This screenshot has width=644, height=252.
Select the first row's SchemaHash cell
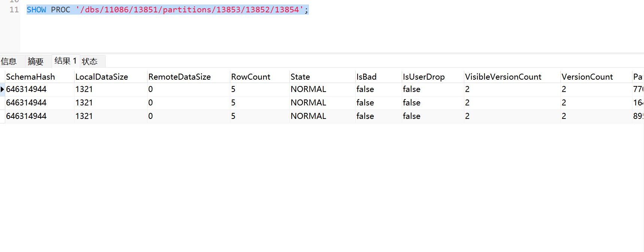[27, 89]
